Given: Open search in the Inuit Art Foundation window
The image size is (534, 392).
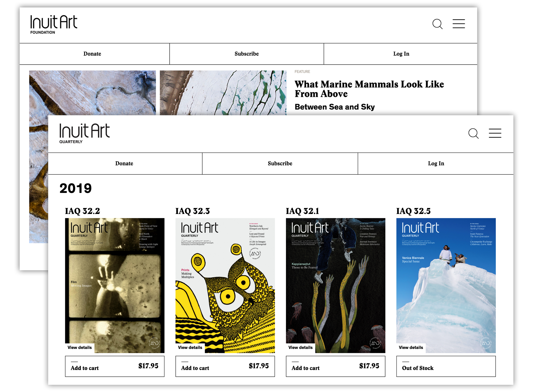Looking at the screenshot, I should 437,24.
